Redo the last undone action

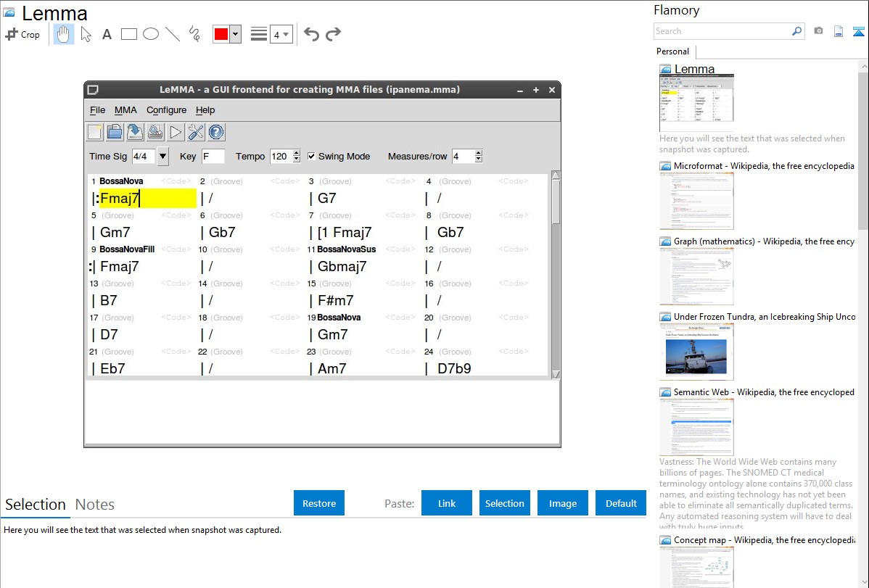333,34
